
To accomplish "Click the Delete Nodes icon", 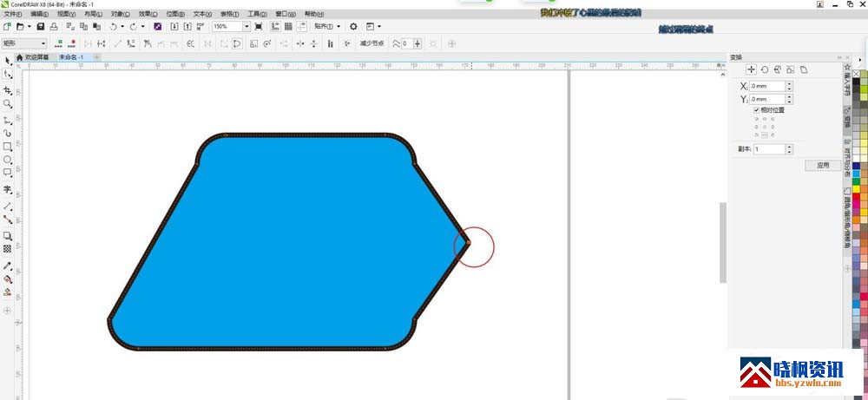I will click(72, 43).
